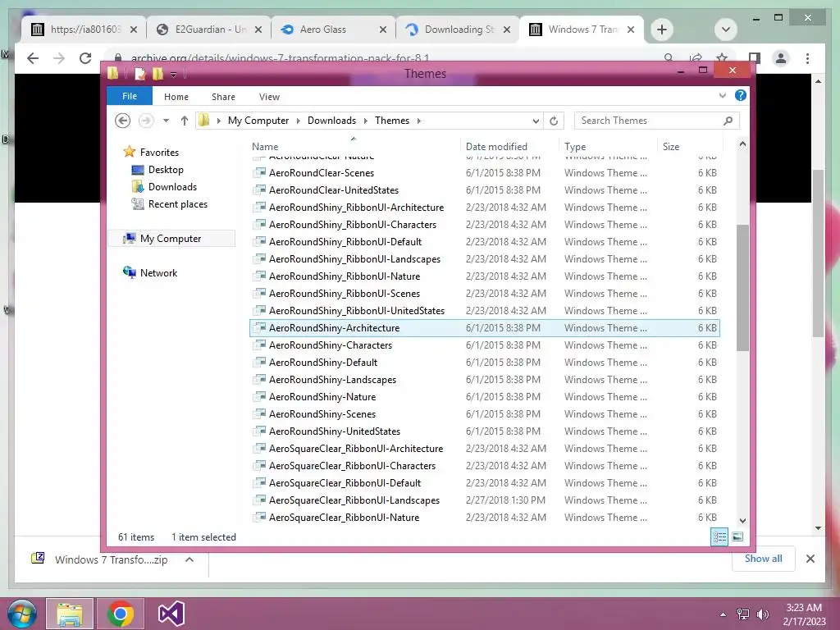
Task: Select AeroRoundShiny-Default theme file
Action: (484, 362)
